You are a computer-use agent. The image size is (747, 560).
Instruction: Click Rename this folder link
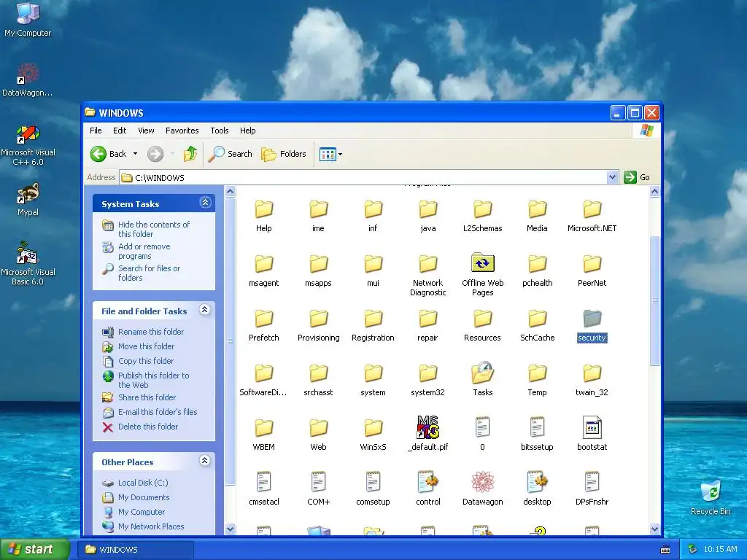(150, 332)
